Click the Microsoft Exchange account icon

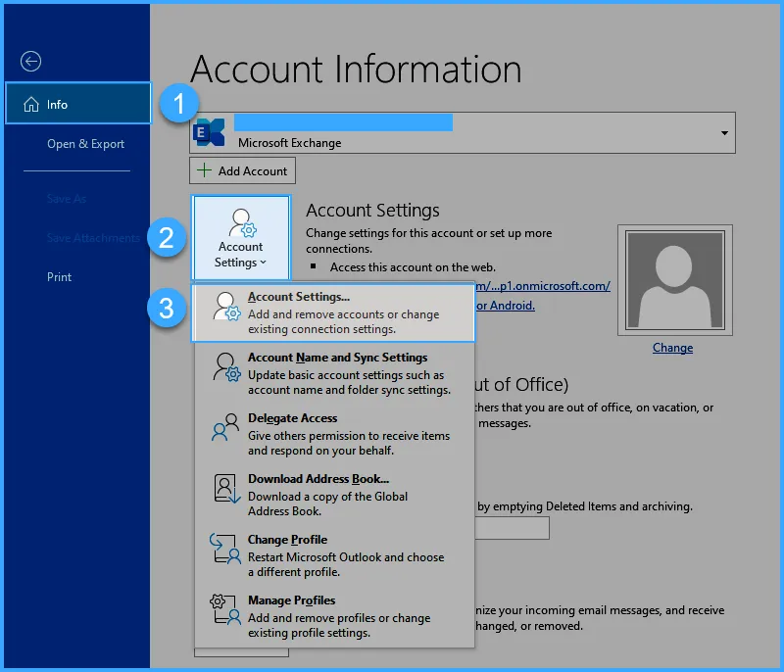click(x=209, y=131)
